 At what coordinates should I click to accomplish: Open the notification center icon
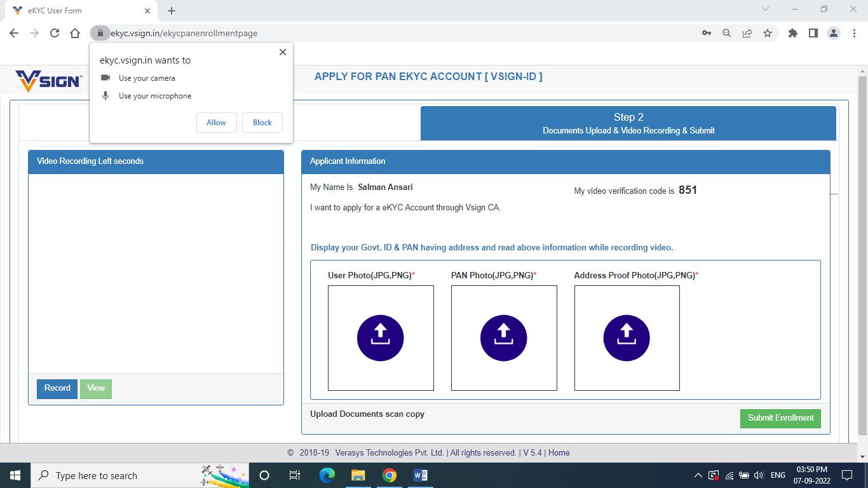(x=846, y=475)
